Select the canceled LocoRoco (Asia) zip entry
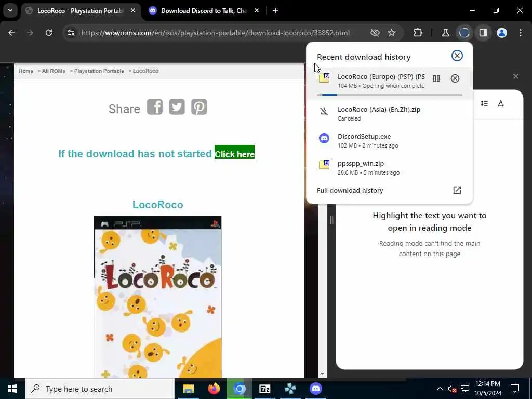The image size is (532, 399). [x=389, y=113]
